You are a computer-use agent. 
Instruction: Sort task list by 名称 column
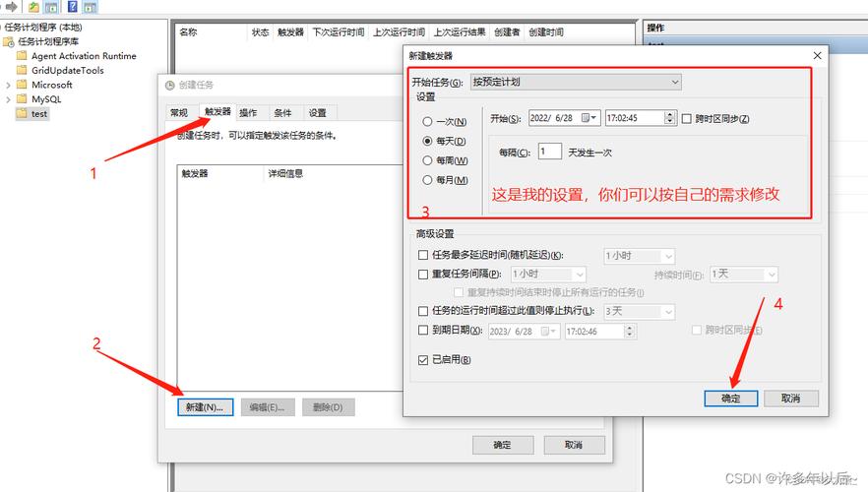[188, 31]
